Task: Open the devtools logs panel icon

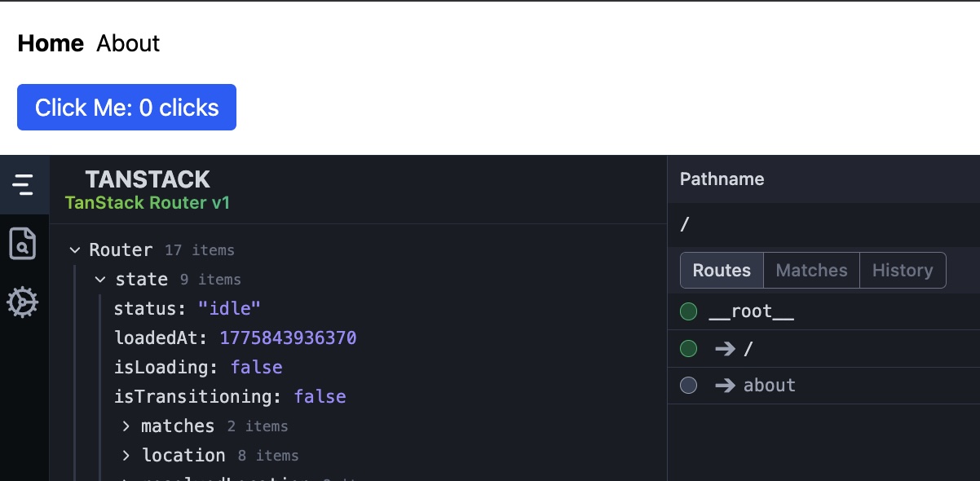Action: click(24, 184)
